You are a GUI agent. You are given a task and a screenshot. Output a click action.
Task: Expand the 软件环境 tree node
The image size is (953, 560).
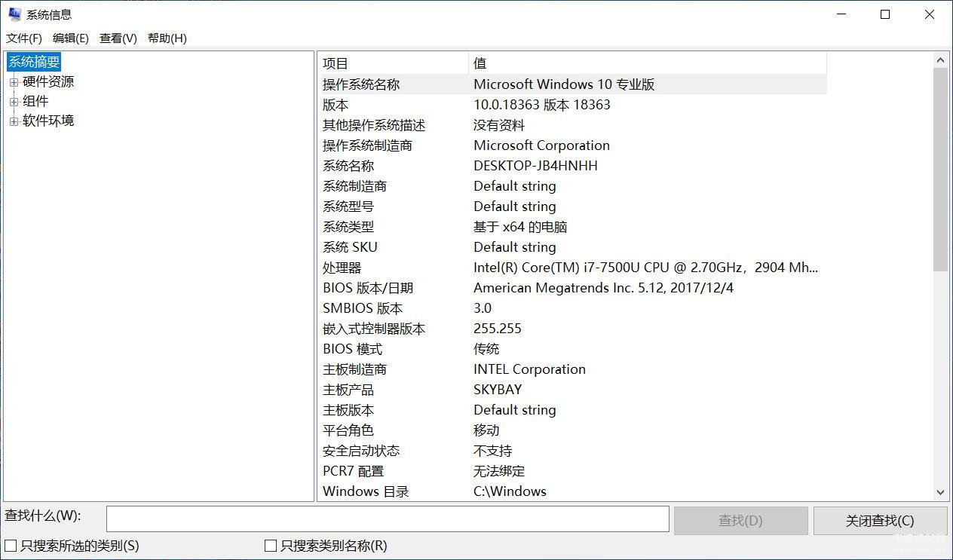(14, 121)
